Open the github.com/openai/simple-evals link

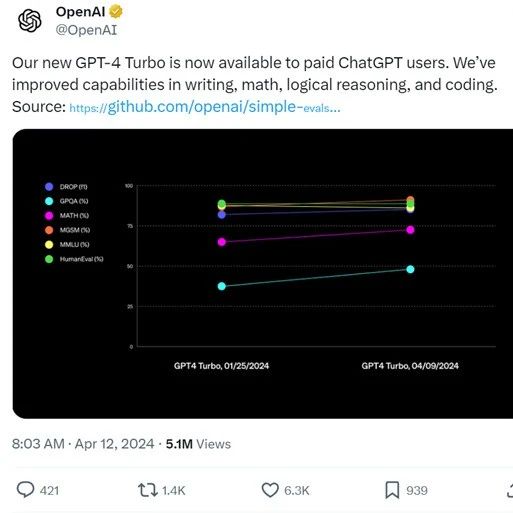pyautogui.click(x=205, y=107)
